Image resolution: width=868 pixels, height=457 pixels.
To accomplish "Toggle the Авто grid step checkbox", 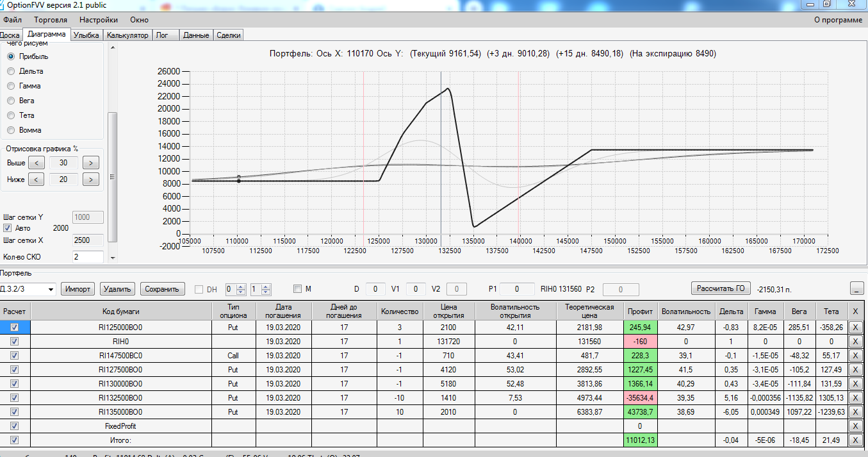I will (x=8, y=228).
